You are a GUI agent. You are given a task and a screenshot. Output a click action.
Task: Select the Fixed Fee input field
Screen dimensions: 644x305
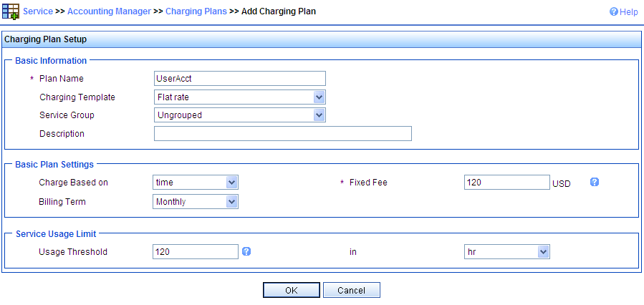507,183
